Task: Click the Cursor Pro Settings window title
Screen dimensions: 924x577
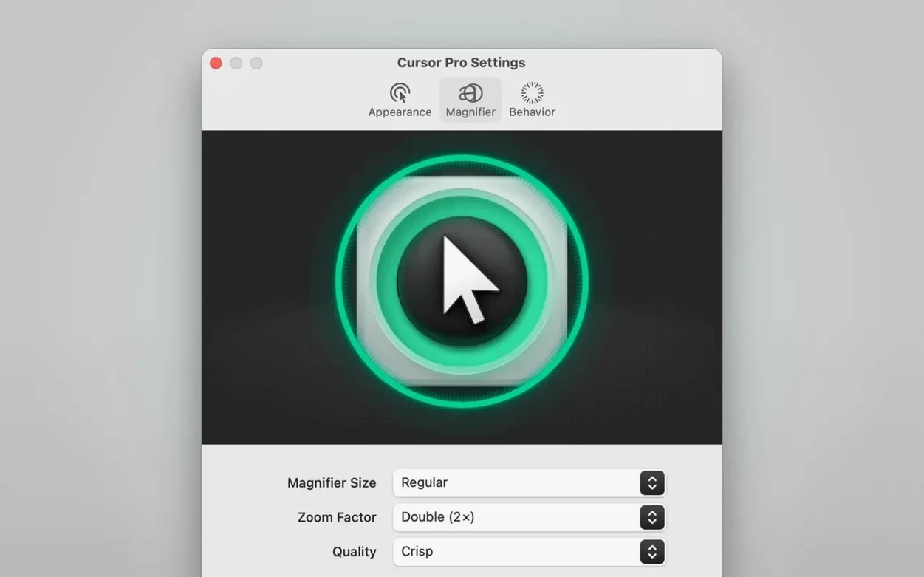Action: point(461,63)
